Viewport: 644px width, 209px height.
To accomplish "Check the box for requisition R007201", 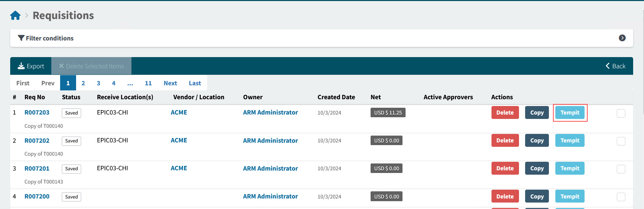I will point(621,169).
